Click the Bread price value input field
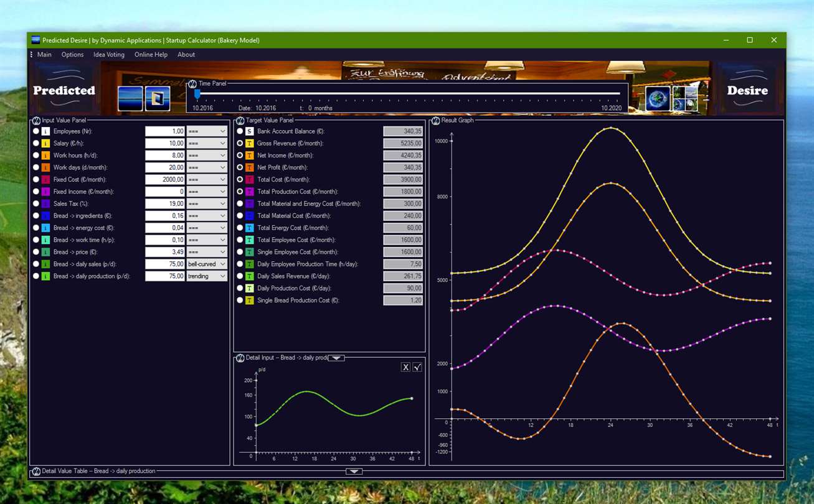This screenshot has height=504, width=814. 165,252
